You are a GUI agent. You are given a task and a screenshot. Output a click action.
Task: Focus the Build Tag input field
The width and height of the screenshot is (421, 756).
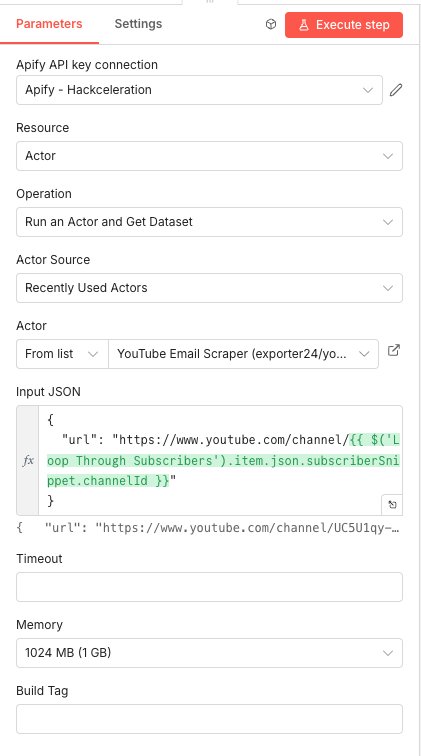209,719
